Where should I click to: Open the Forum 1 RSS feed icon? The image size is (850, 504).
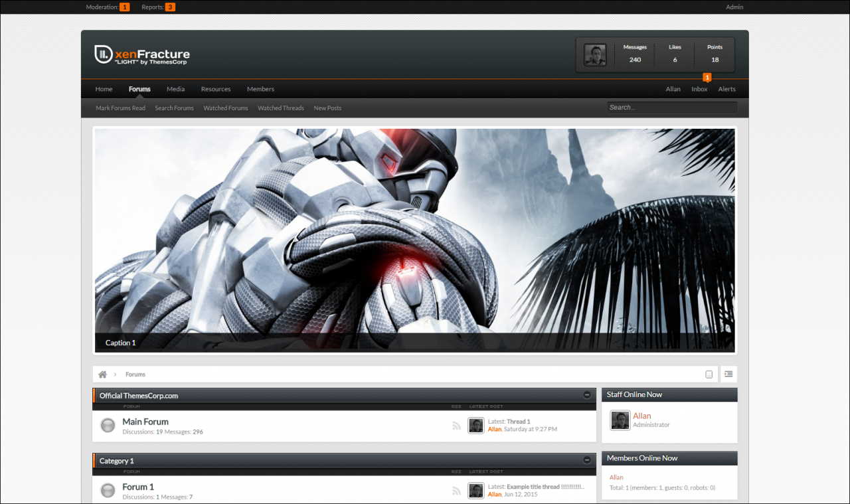[x=456, y=491]
